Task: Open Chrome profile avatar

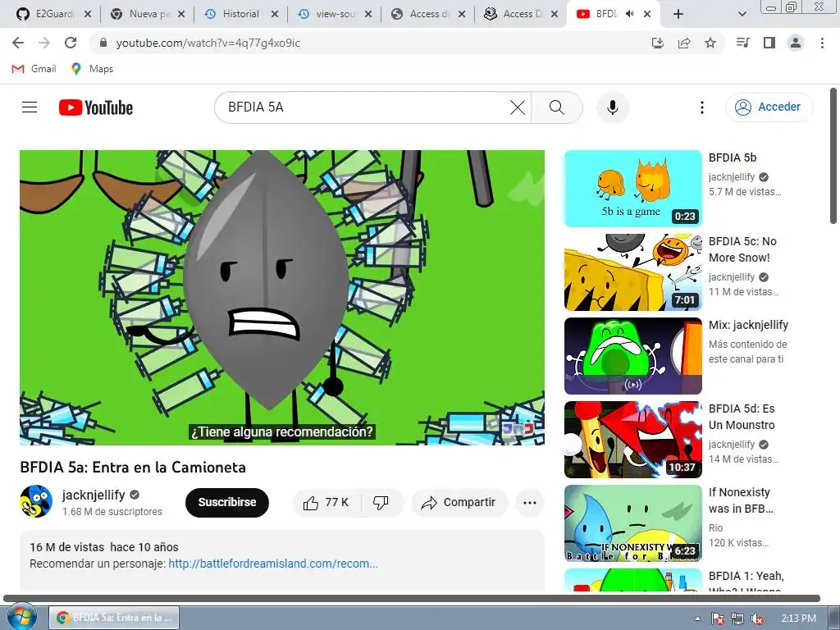Action: click(796, 43)
